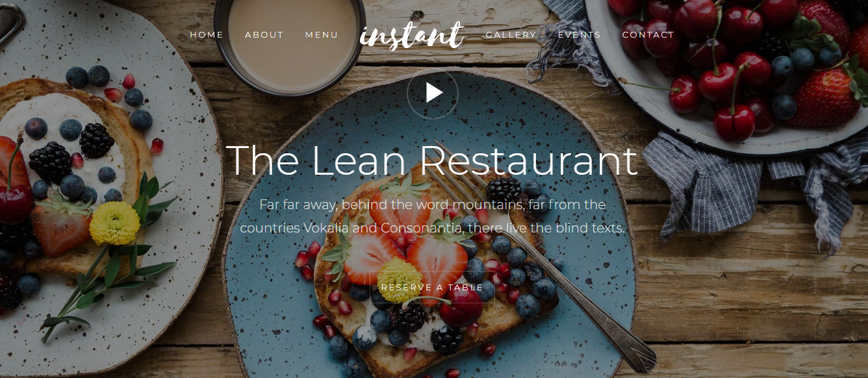Open the HOME navigation link
Viewport: 868px width, 378px height.
(x=207, y=35)
